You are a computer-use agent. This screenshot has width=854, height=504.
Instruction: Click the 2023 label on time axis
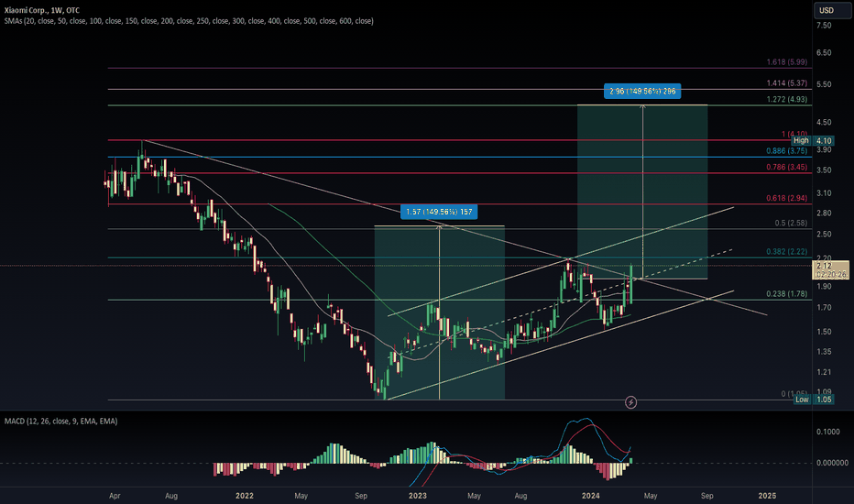pos(418,495)
